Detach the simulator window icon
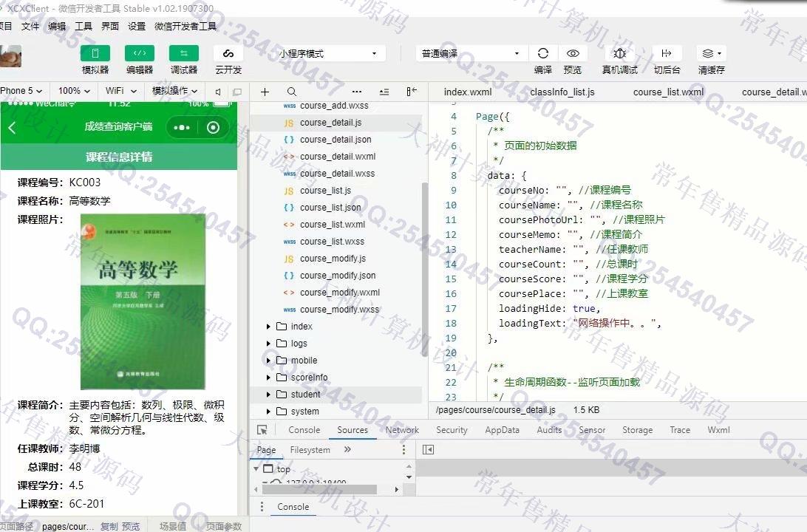This screenshot has width=807, height=532. point(237,92)
